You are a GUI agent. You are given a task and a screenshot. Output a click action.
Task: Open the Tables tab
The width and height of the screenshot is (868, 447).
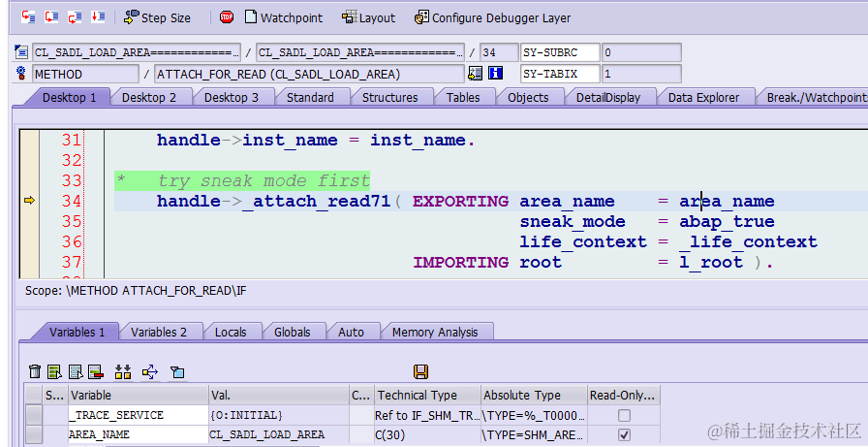click(463, 98)
